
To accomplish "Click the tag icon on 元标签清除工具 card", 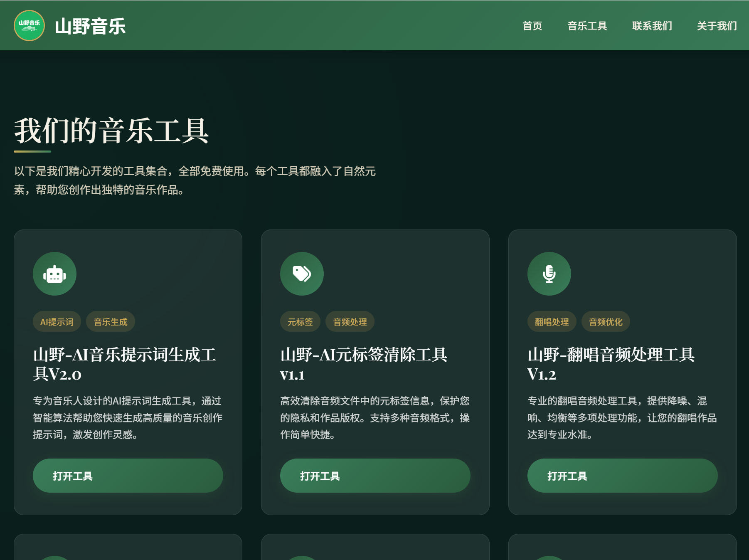I will point(302,274).
